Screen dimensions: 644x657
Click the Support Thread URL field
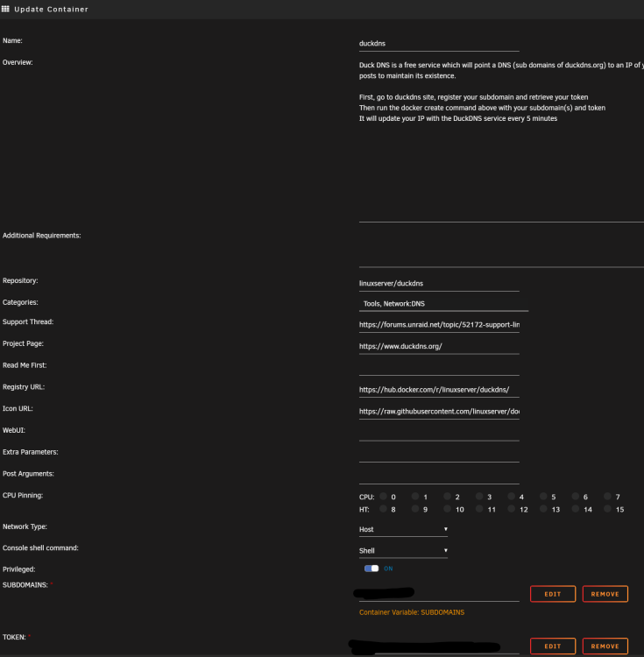pos(439,325)
